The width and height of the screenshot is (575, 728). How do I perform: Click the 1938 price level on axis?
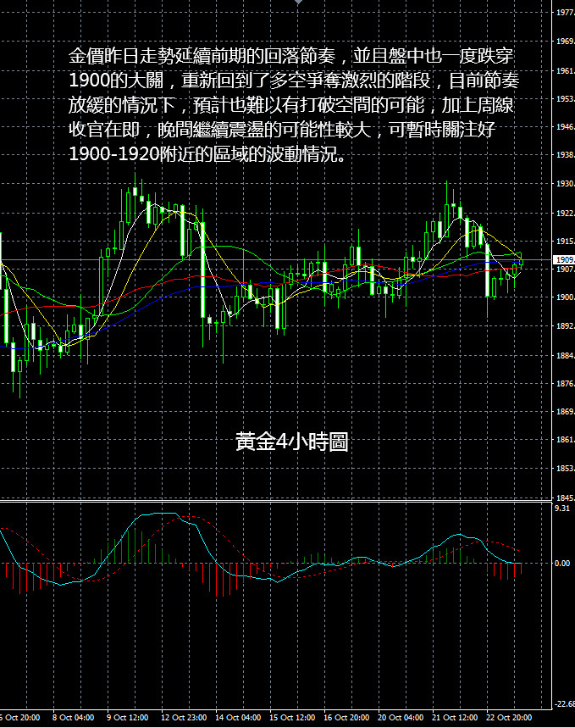click(563, 155)
